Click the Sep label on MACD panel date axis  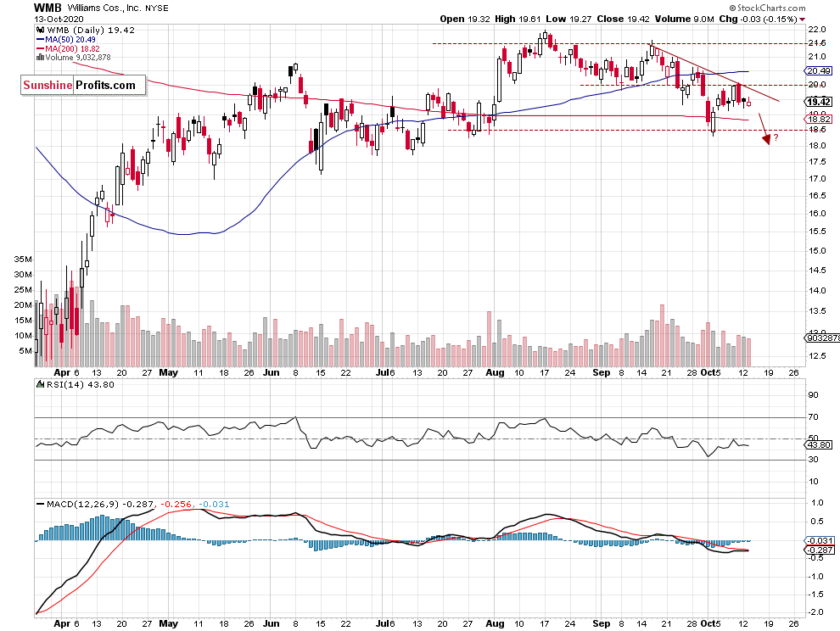coord(601,623)
